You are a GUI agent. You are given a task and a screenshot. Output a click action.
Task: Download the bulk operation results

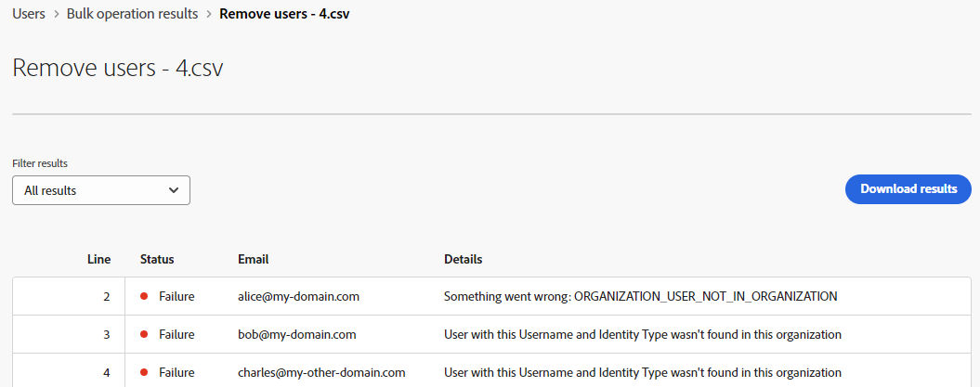[x=908, y=189]
